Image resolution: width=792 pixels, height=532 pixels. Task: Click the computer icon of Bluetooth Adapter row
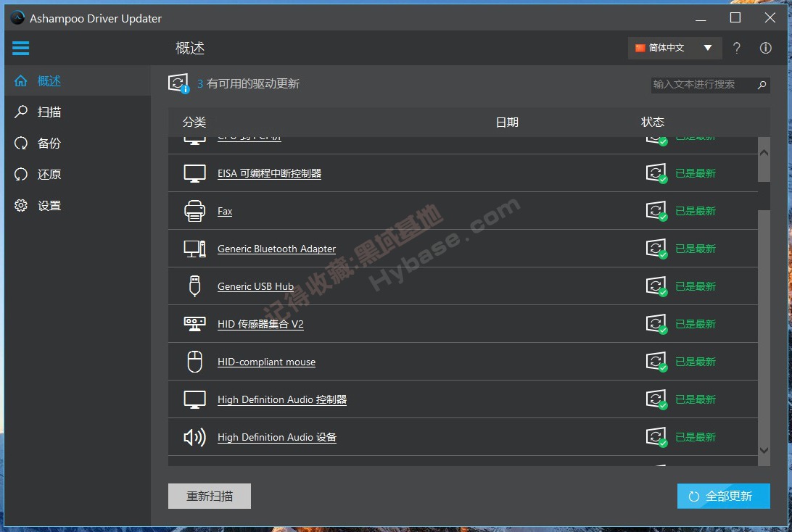click(194, 249)
